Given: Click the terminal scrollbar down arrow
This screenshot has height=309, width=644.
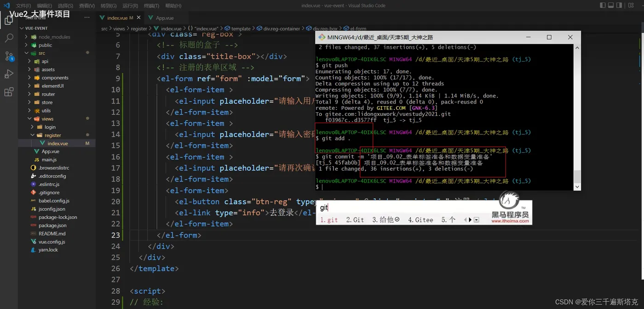Looking at the screenshot, I should point(577,187).
